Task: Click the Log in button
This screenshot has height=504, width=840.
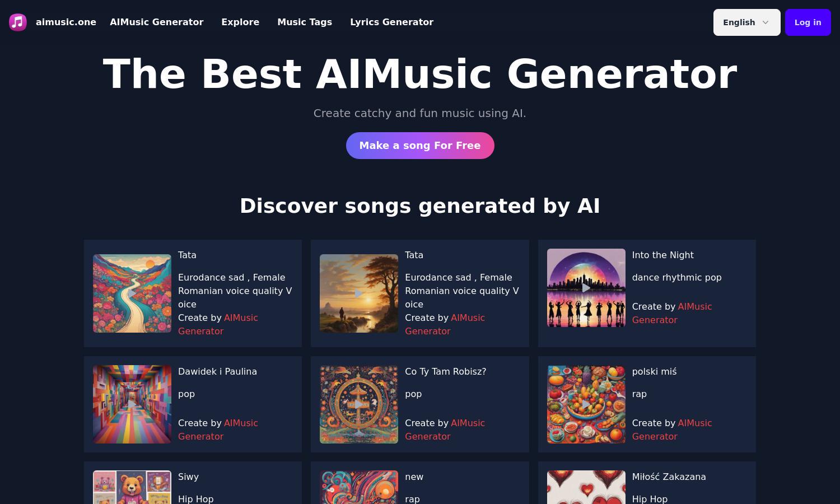Action: tap(808, 22)
